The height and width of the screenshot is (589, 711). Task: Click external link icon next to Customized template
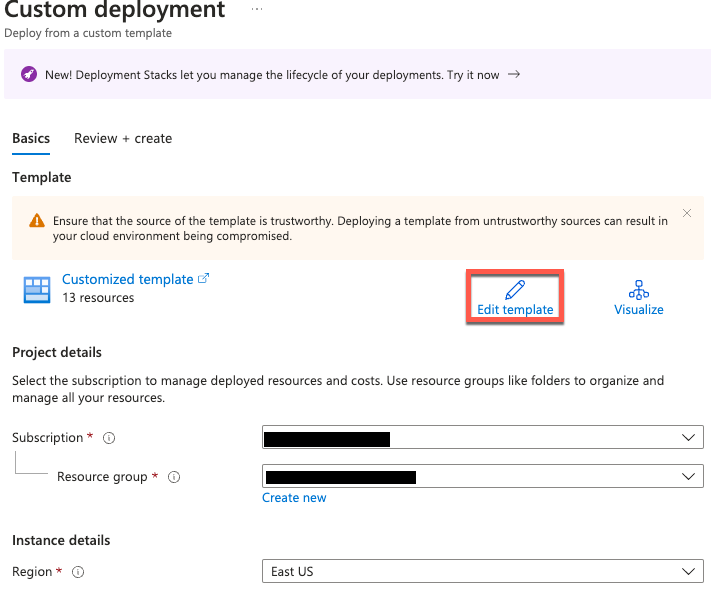204,279
